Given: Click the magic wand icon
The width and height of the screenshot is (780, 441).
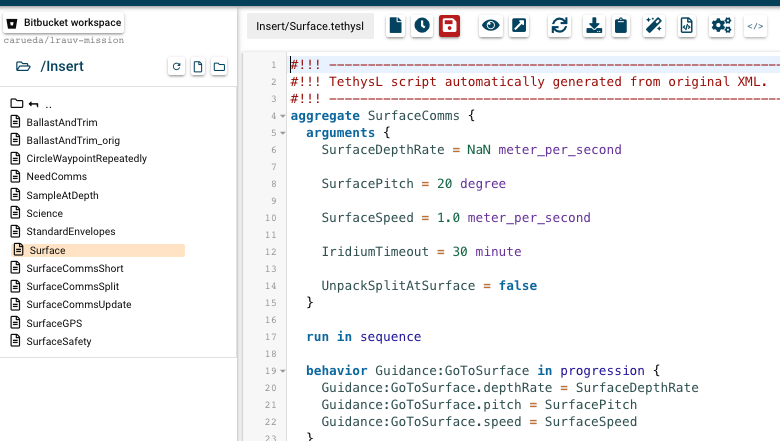Looking at the screenshot, I should (654, 26).
